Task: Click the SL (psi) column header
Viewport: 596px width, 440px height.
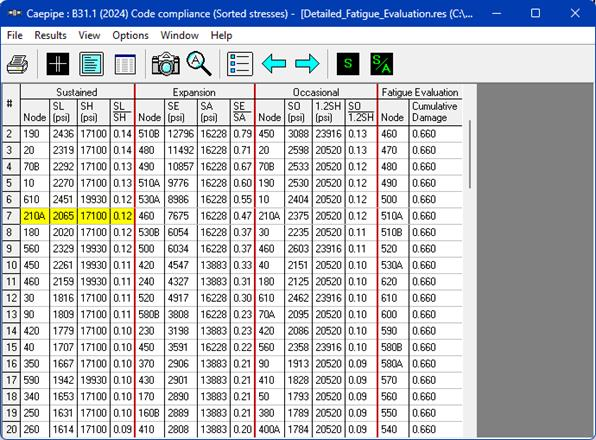Action: click(x=63, y=112)
